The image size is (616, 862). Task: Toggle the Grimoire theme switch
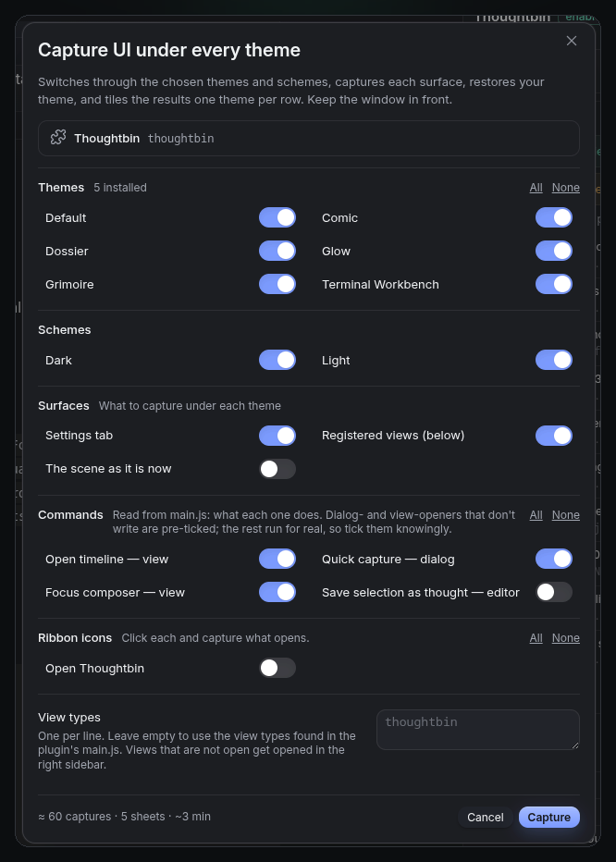point(277,284)
